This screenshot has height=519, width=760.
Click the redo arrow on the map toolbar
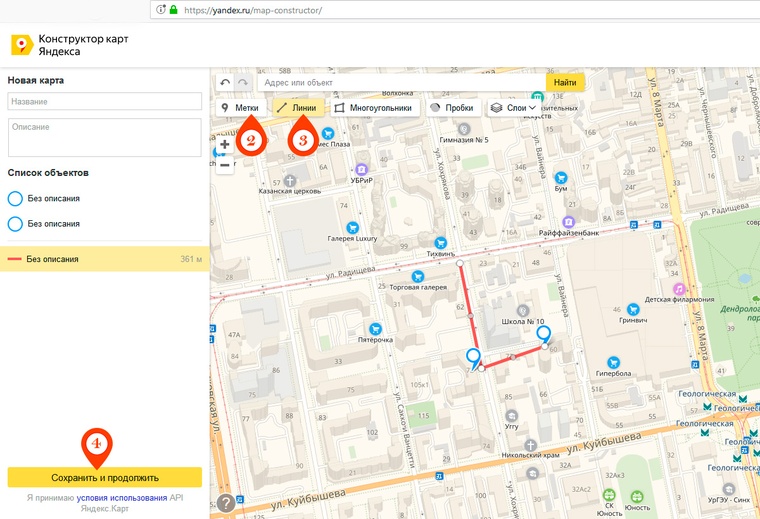pyautogui.click(x=242, y=83)
